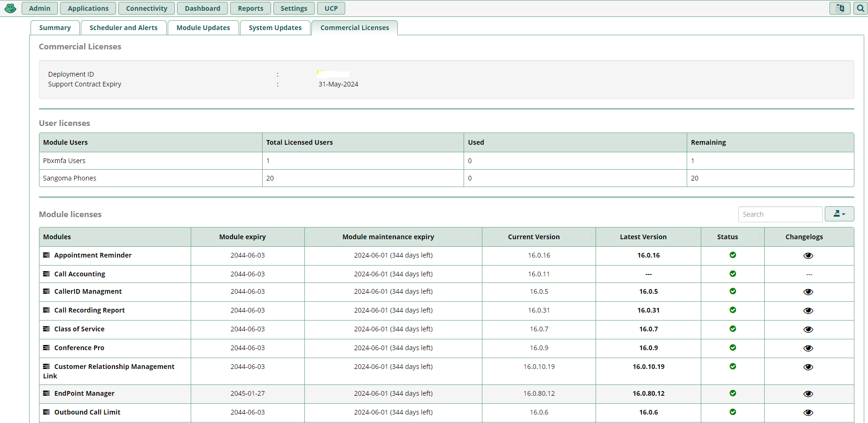Image resolution: width=868 pixels, height=423 pixels.
Task: Switch to the Module Updates tab
Action: click(x=203, y=28)
